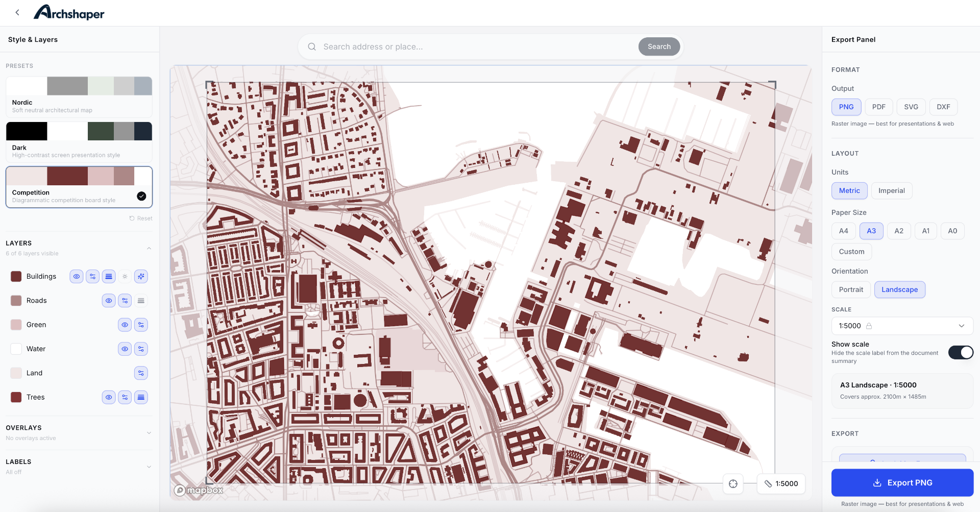The width and height of the screenshot is (980, 512).
Task: Collapse the Layers section chevron
Action: click(149, 249)
